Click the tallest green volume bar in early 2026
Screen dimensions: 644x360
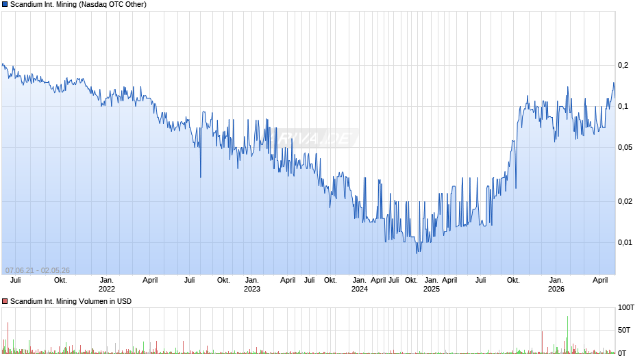pos(567,335)
